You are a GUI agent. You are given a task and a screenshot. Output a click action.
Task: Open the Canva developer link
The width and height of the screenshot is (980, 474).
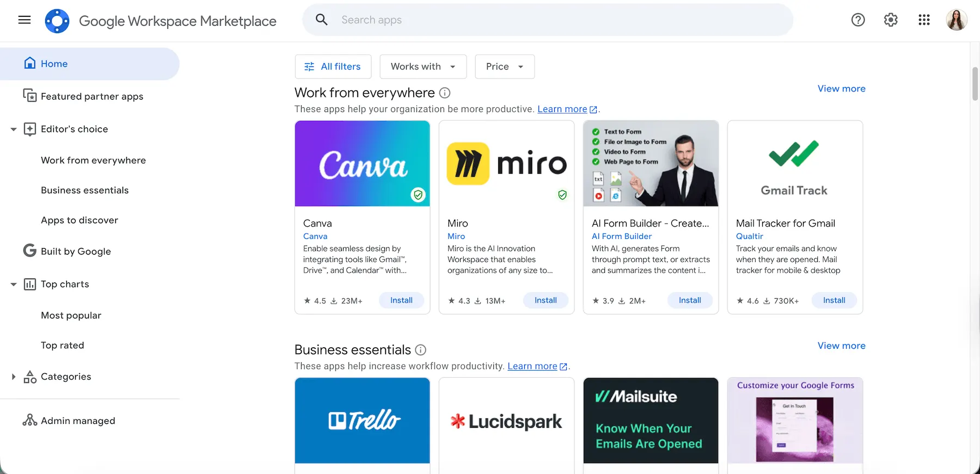[315, 236]
